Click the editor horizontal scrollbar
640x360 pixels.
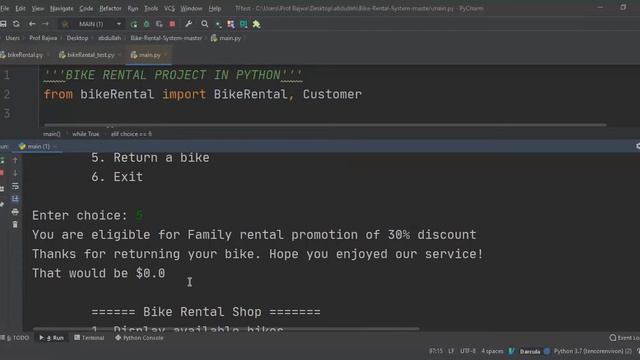point(325,125)
